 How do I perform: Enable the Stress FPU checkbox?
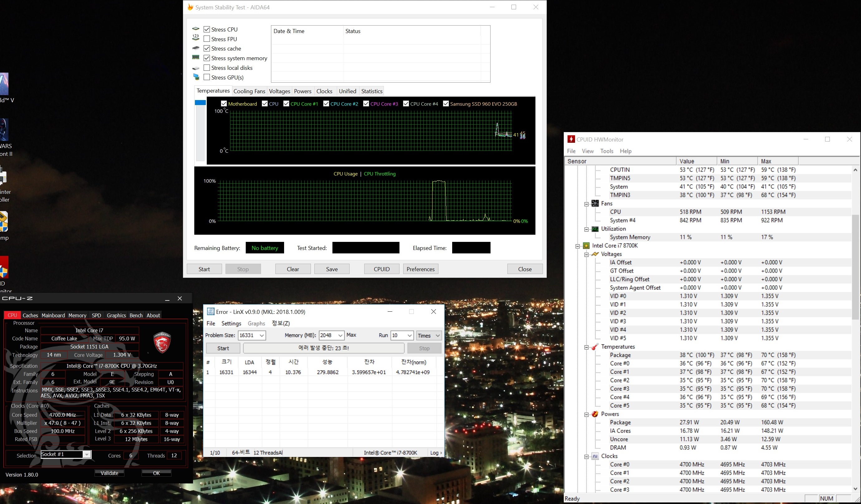tap(207, 39)
